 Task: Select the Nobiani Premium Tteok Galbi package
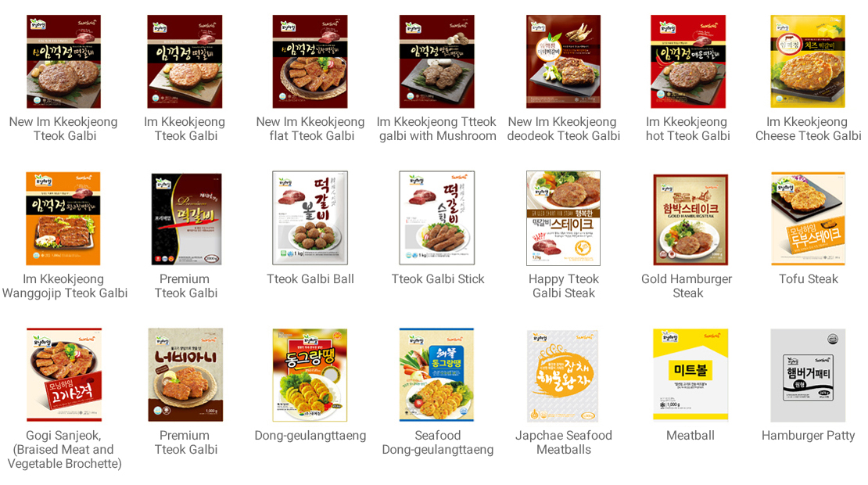185,375
